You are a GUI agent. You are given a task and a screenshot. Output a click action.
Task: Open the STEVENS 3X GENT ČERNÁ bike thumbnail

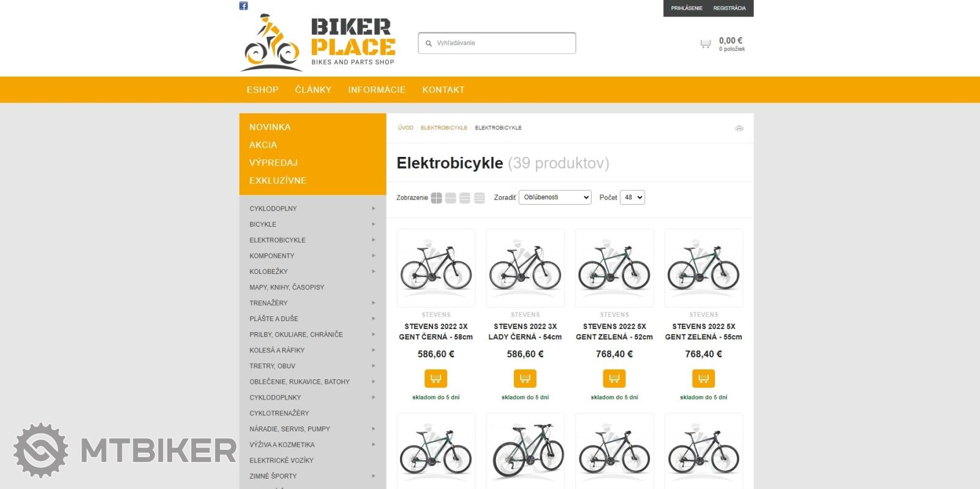coord(436,268)
